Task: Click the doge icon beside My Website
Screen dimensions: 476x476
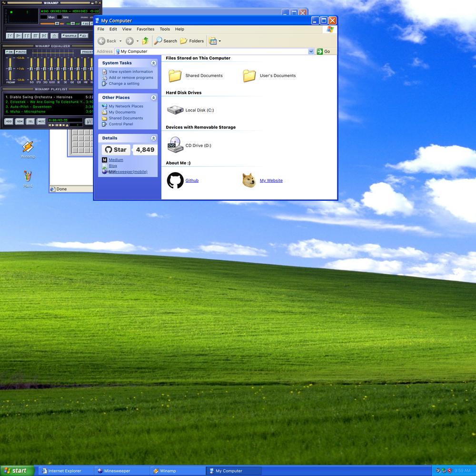Action: (x=249, y=180)
